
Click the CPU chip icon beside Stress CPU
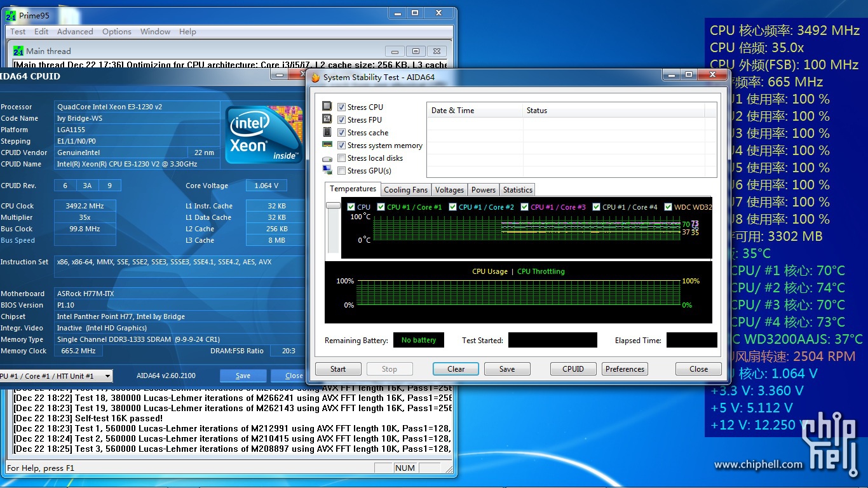tap(327, 107)
